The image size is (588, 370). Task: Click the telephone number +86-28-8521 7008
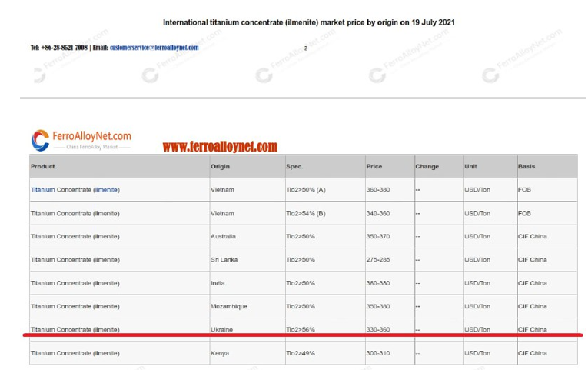[x=58, y=48]
